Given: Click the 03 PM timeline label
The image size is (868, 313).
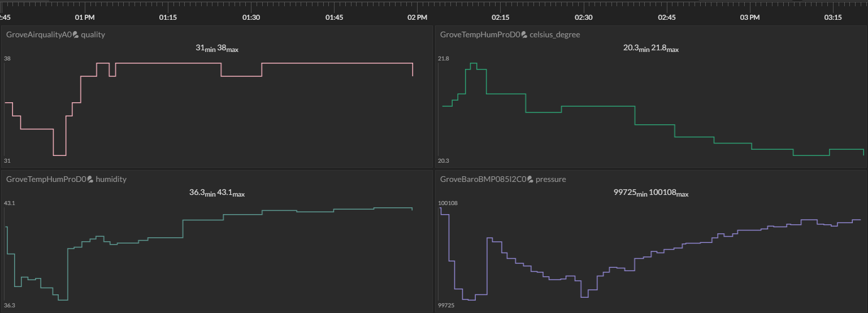Looking at the screenshot, I should tap(750, 18).
